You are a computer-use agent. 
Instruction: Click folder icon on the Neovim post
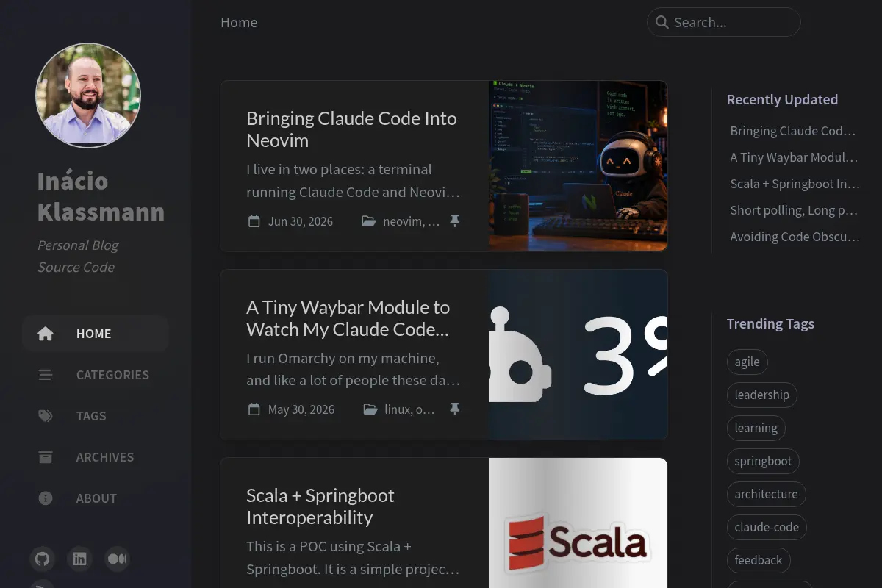pyautogui.click(x=369, y=221)
